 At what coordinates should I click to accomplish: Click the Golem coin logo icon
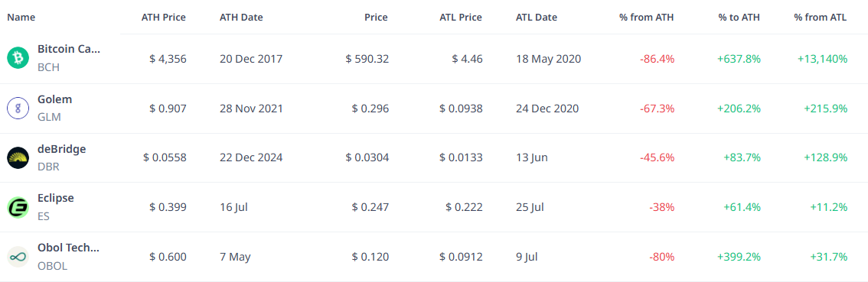pos(18,108)
